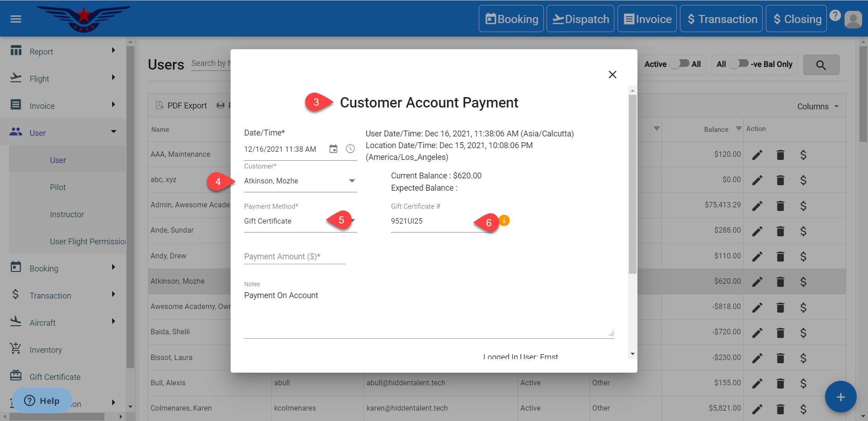Open Gift Certificate in the sidebar
Screen dimensions: 868x421
(x=55, y=377)
